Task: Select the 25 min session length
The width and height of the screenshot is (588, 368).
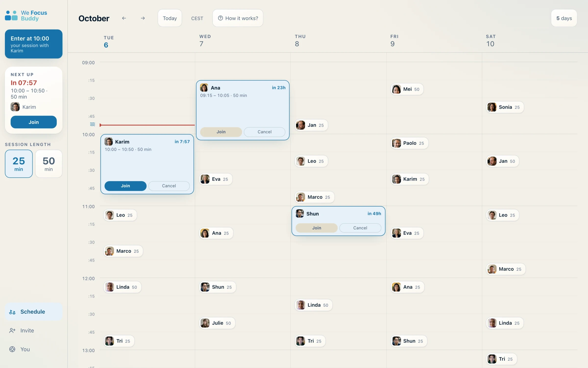Action: pyautogui.click(x=19, y=164)
